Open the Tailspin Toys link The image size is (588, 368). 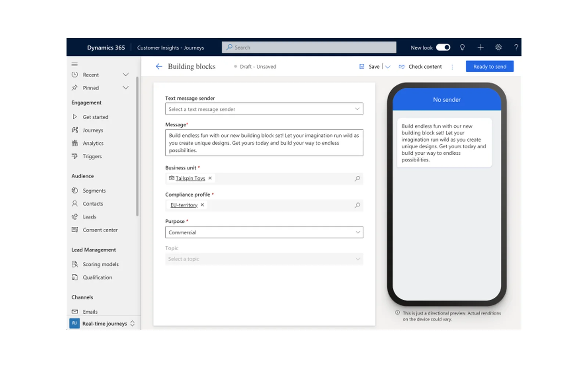tap(190, 178)
